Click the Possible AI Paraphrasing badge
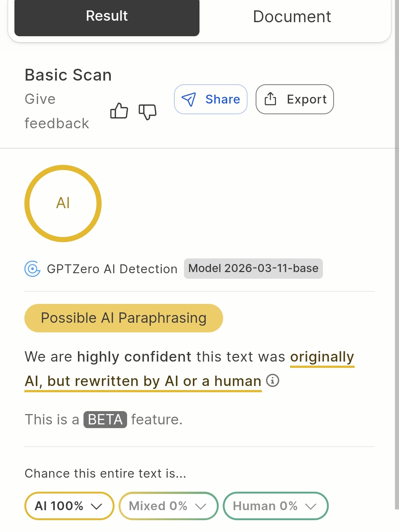Screen dimensions: 399x532 124,318
